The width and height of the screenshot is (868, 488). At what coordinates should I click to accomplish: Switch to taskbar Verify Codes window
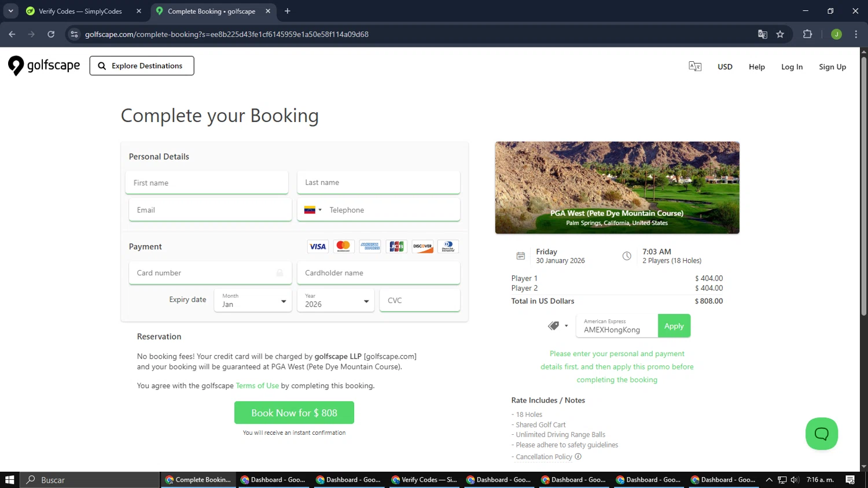[x=424, y=480]
